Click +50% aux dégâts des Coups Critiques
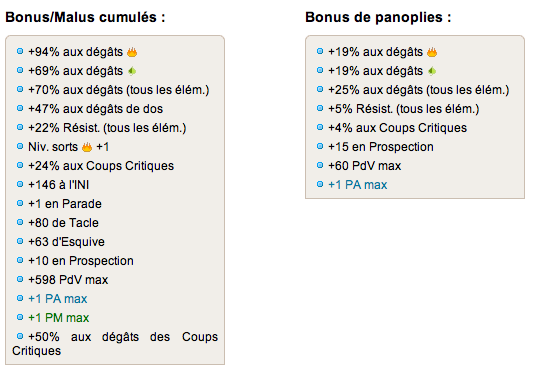Screen dimensions: 539x375 click(x=115, y=344)
